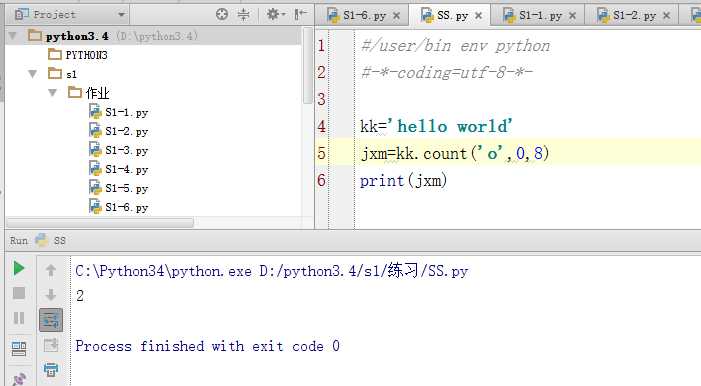This screenshot has height=386, width=701.
Task: Collapse the s1 folder
Action: [33, 74]
